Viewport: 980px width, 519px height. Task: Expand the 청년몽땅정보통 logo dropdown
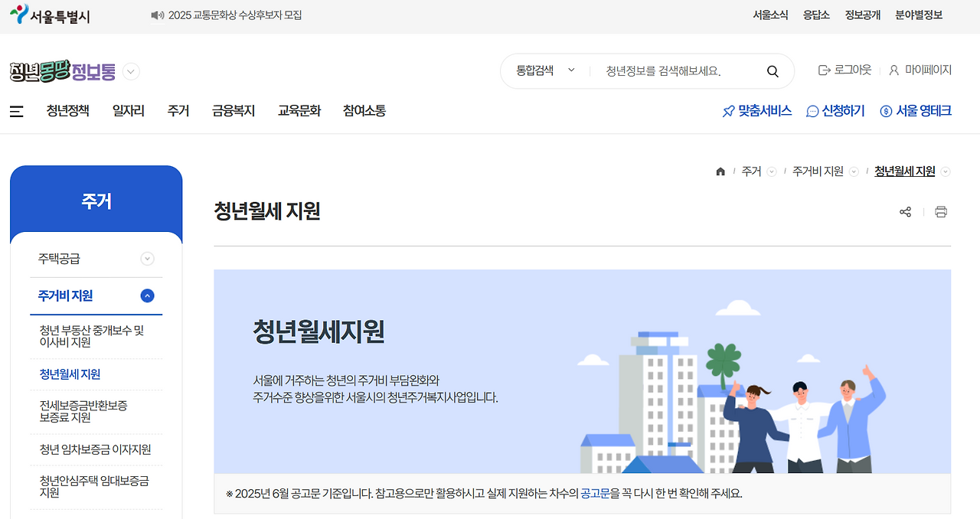[130, 70]
